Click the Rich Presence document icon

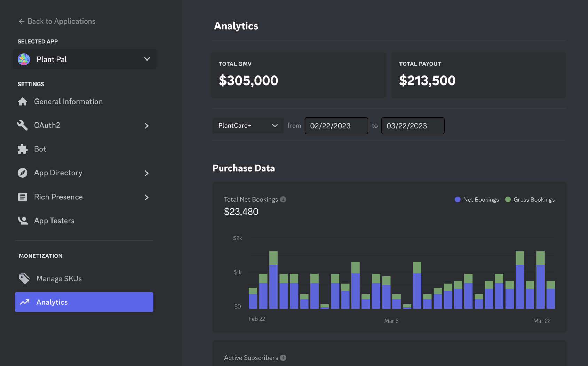pyautogui.click(x=23, y=197)
